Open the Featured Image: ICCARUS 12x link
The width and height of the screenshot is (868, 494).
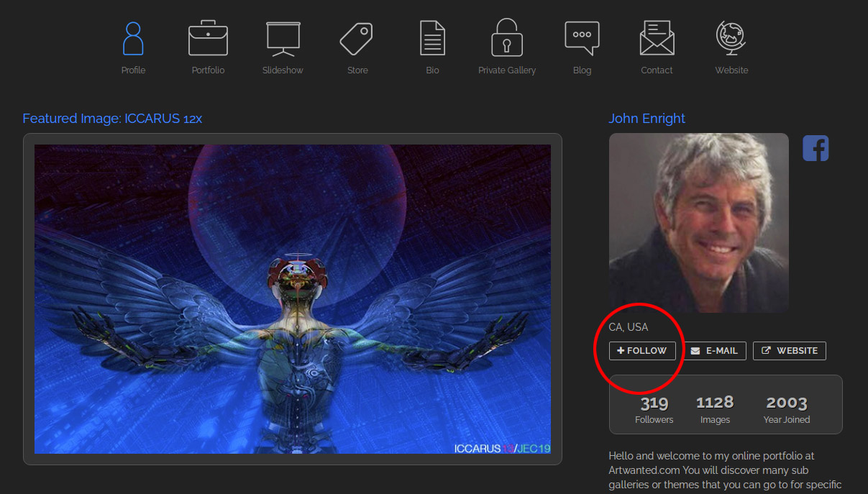pos(112,119)
